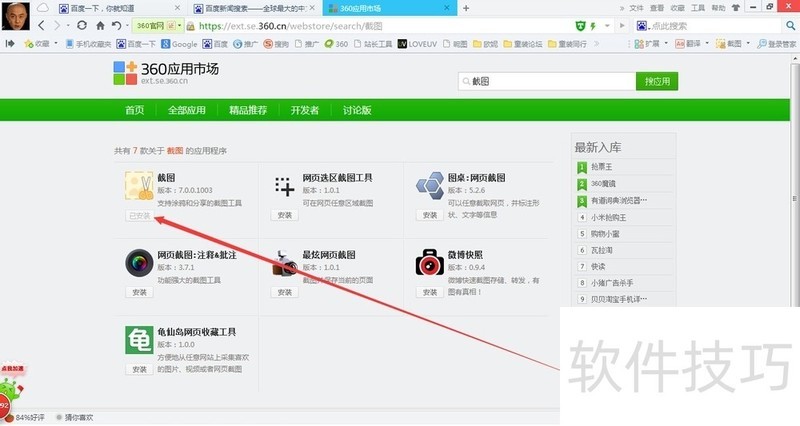Open the 全部应用 navigation tab
Screen dimensions: 800x426
186,110
